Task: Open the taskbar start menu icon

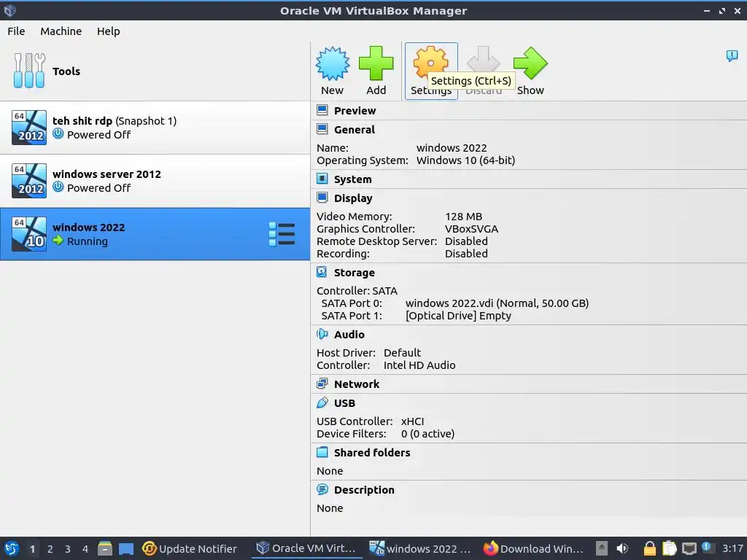Action: (12, 548)
